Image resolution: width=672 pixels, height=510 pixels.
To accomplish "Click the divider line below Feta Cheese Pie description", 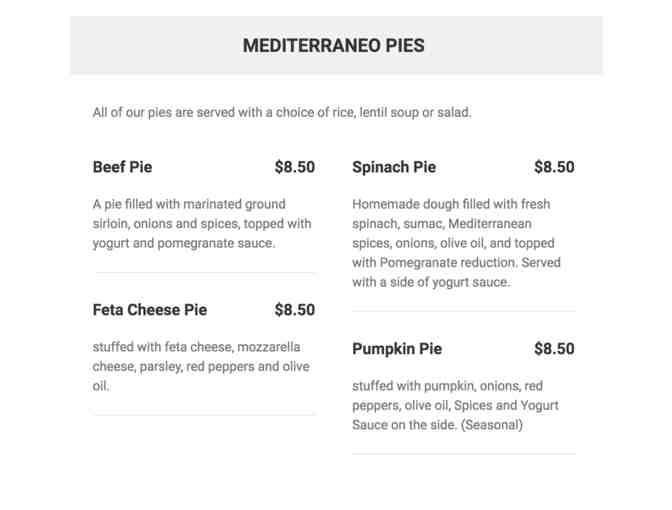I will pyautogui.click(x=204, y=415).
